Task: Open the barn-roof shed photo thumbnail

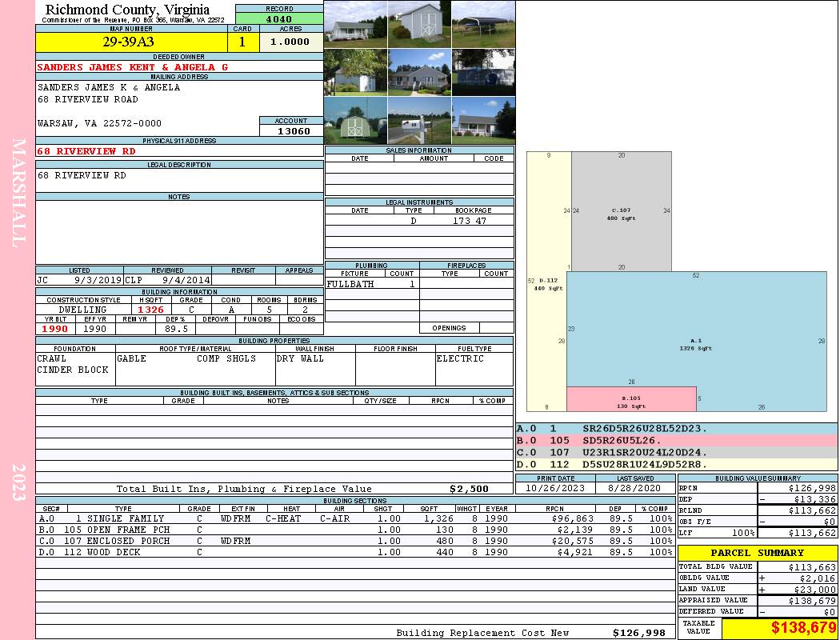Action: (x=356, y=121)
